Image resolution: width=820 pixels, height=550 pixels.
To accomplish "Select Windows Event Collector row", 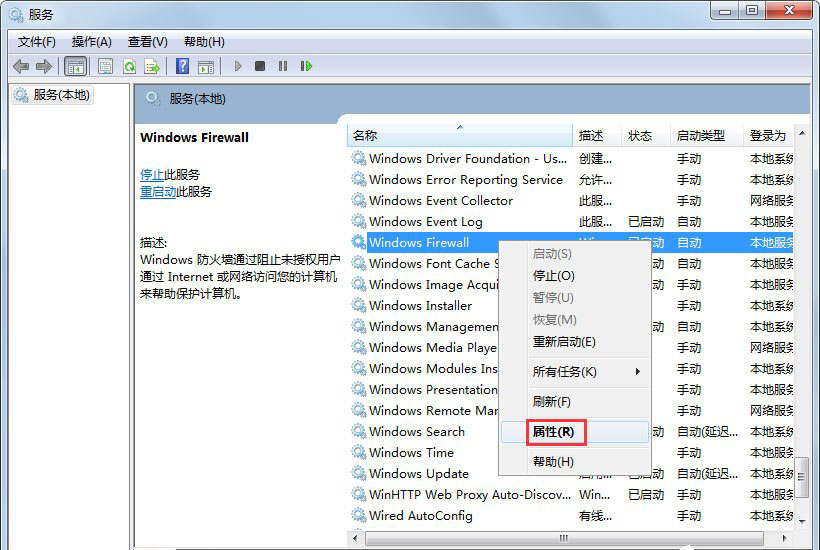I will click(x=571, y=200).
